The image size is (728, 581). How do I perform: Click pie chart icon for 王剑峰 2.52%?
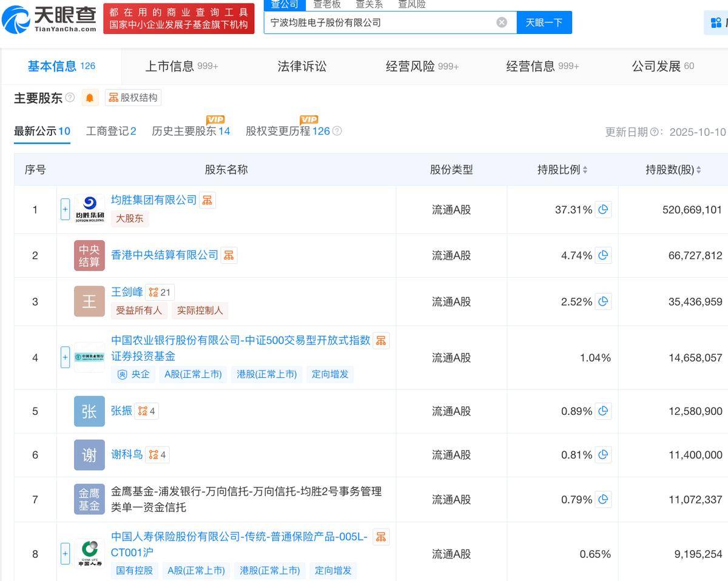point(603,301)
